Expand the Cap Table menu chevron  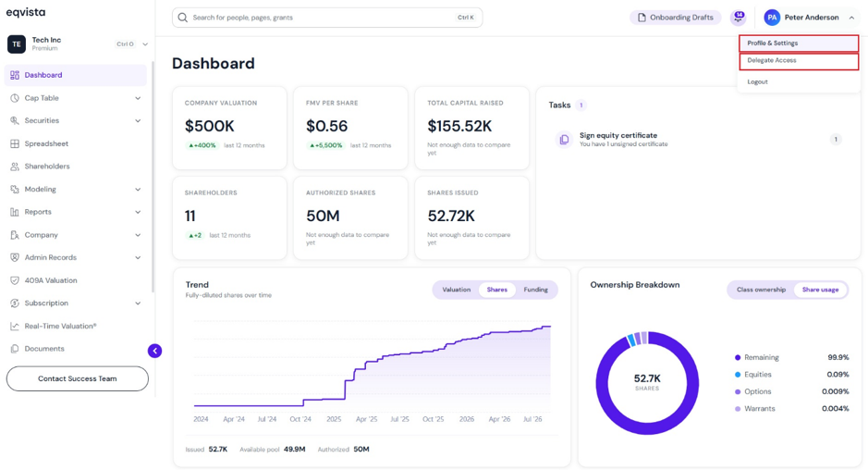pos(138,98)
